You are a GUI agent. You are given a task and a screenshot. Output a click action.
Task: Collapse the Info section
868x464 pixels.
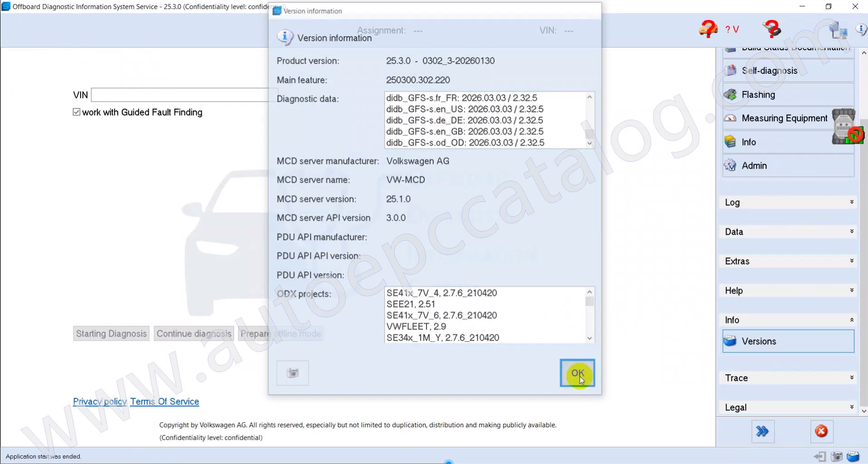[788, 320]
